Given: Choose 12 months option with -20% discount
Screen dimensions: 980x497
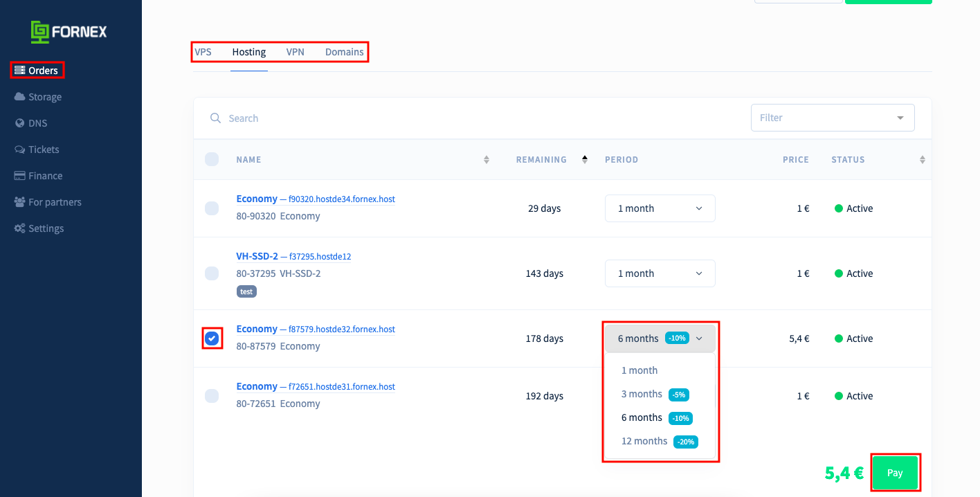Looking at the screenshot, I should [x=660, y=441].
